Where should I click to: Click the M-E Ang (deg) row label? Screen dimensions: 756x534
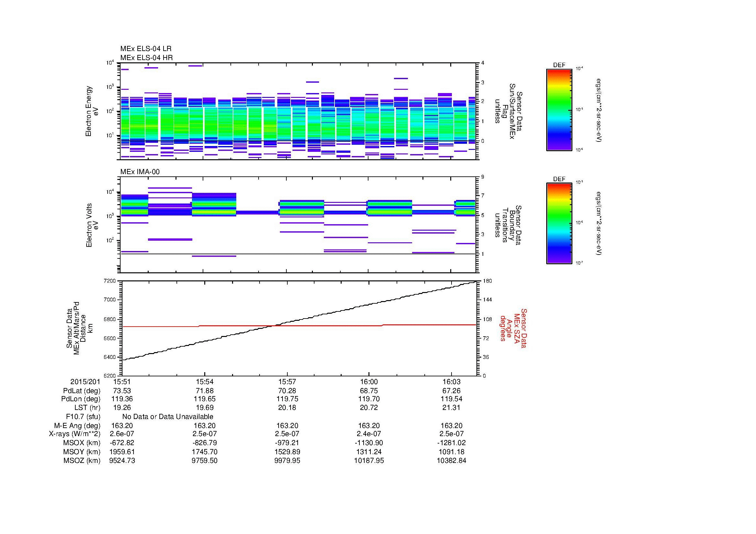click(77, 426)
